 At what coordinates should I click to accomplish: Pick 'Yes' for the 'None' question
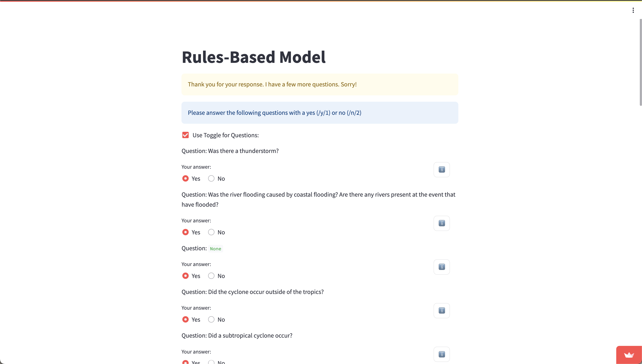pyautogui.click(x=185, y=276)
